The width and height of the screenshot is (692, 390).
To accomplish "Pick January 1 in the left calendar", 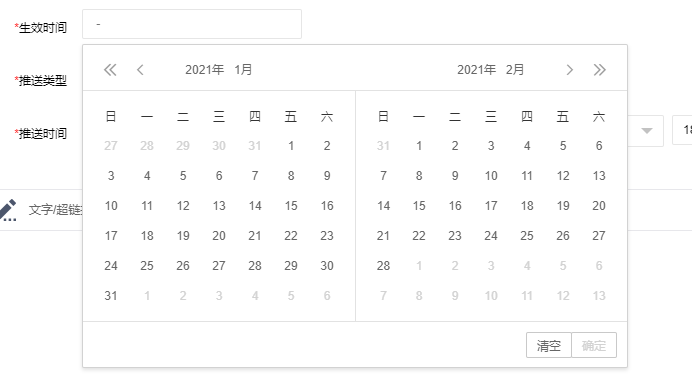I will (x=291, y=146).
